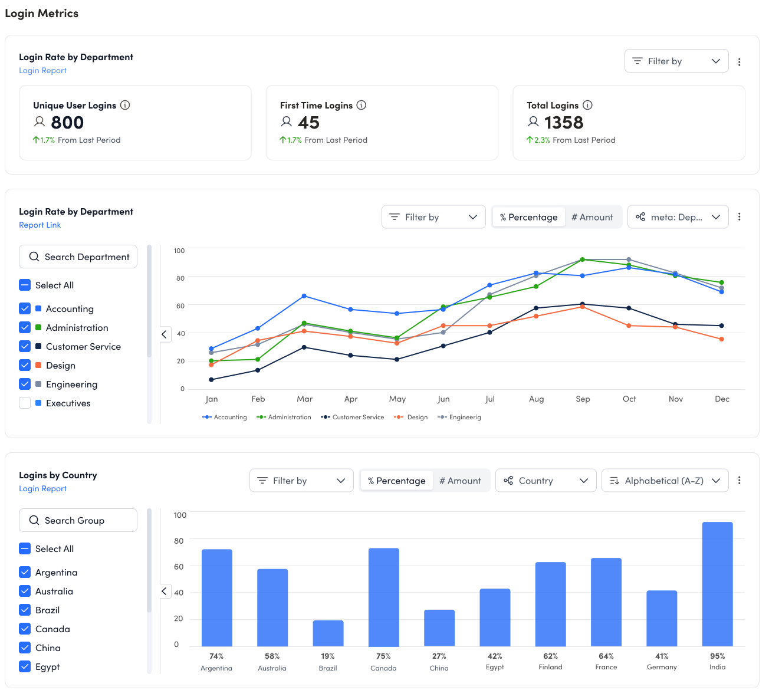Expand the Filter by dropdown on the department chart
Image resolution: width=769 pixels, height=700 pixels.
pyautogui.click(x=433, y=217)
